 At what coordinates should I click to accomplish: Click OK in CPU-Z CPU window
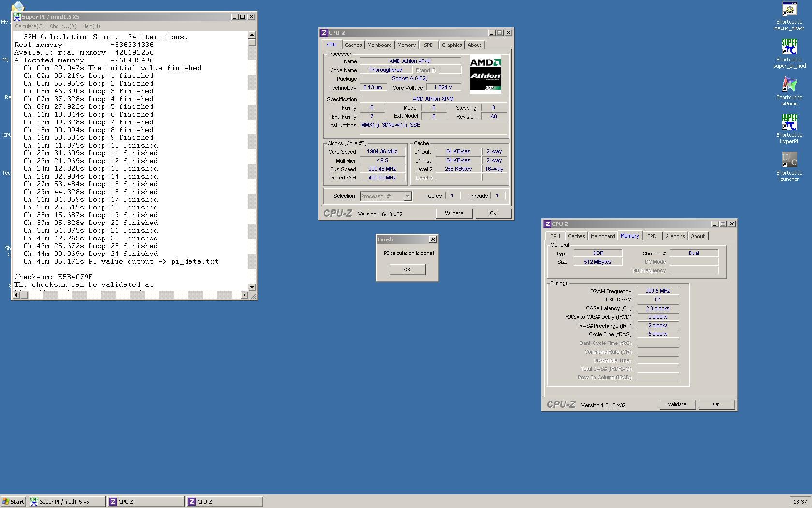pos(493,213)
